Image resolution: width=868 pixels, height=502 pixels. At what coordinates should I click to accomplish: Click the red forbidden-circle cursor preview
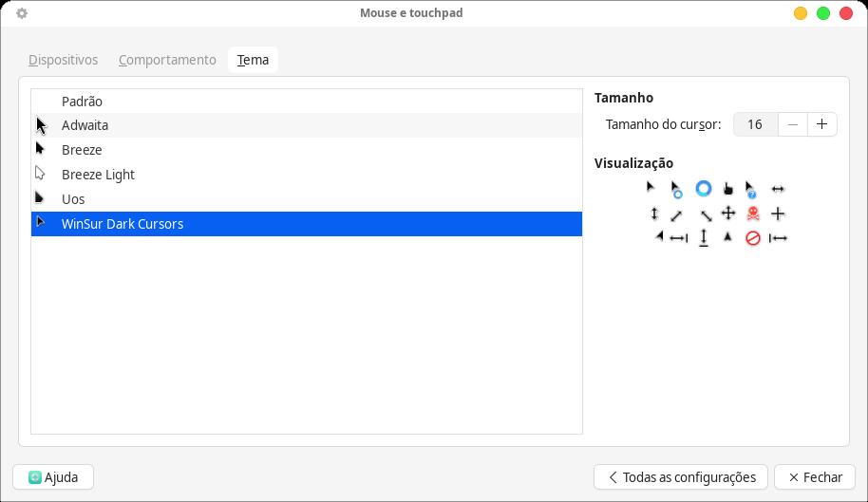pos(753,238)
